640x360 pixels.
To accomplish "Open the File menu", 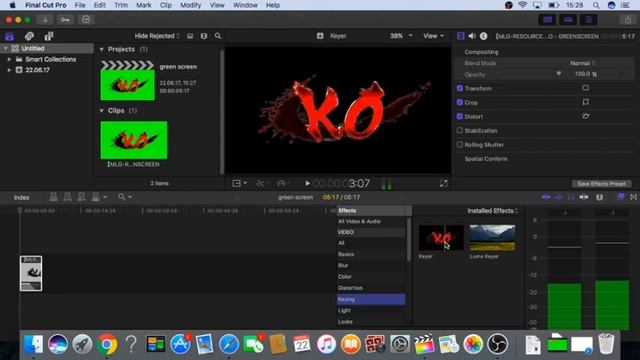I will pyautogui.click(x=80, y=5).
